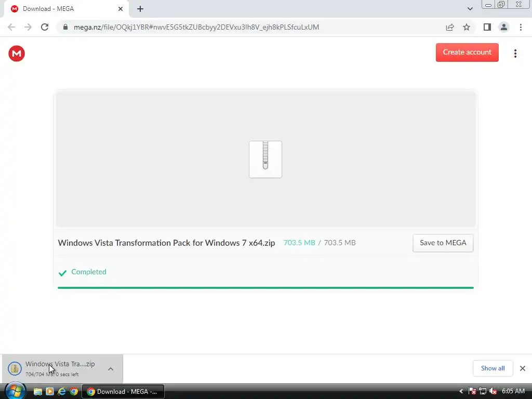
Task: Open Chrome side panel
Action: [487, 27]
